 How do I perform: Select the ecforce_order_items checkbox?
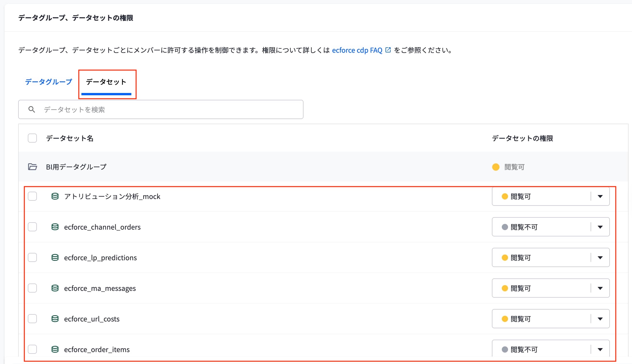32,349
